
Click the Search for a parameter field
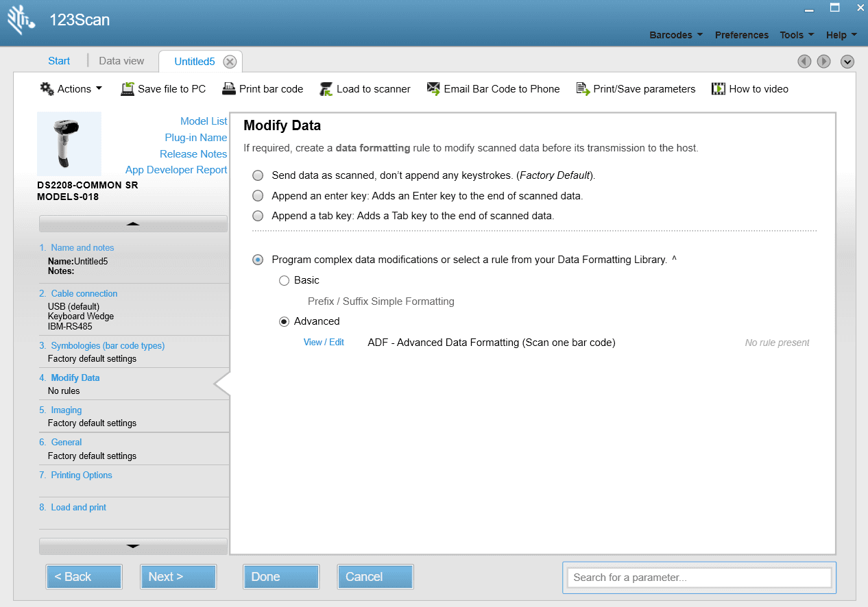click(x=699, y=578)
